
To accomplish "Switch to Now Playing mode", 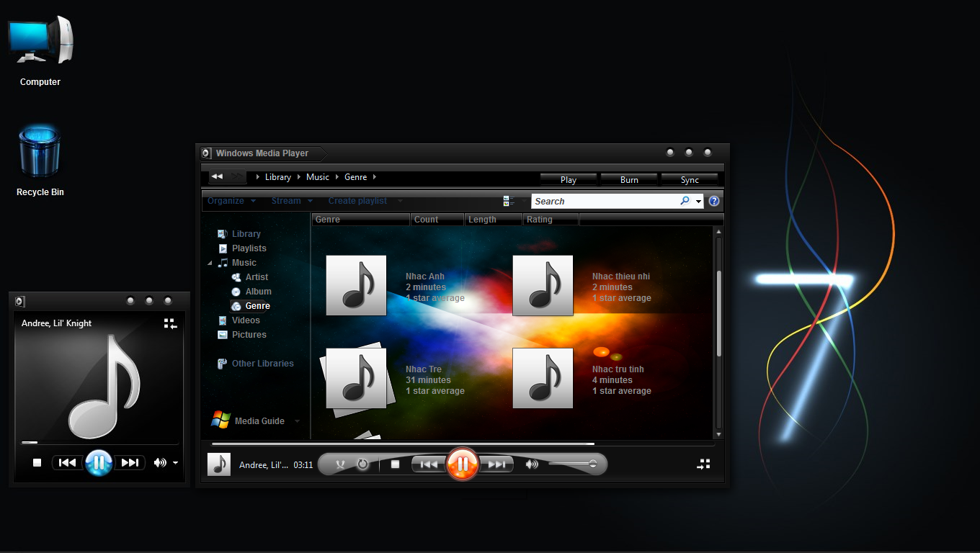I will [704, 464].
